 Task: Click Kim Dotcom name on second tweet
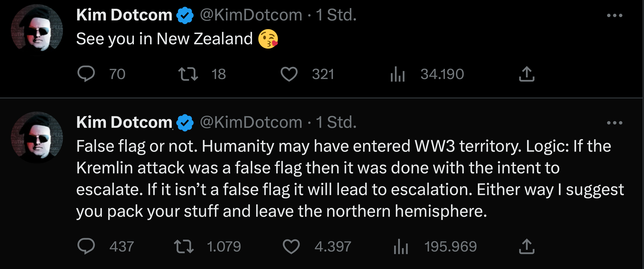124,122
